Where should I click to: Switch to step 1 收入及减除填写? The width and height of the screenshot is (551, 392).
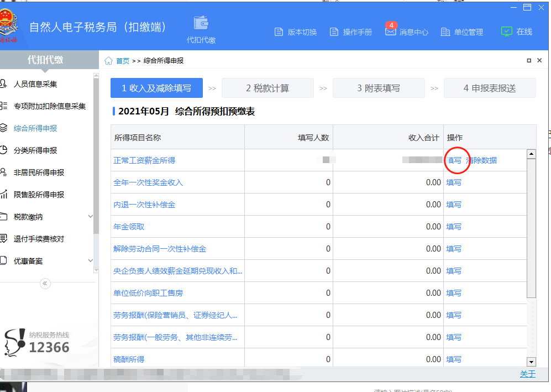(x=156, y=88)
